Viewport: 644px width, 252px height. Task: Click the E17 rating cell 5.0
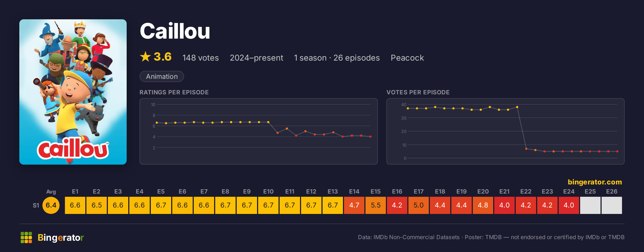(x=419, y=205)
